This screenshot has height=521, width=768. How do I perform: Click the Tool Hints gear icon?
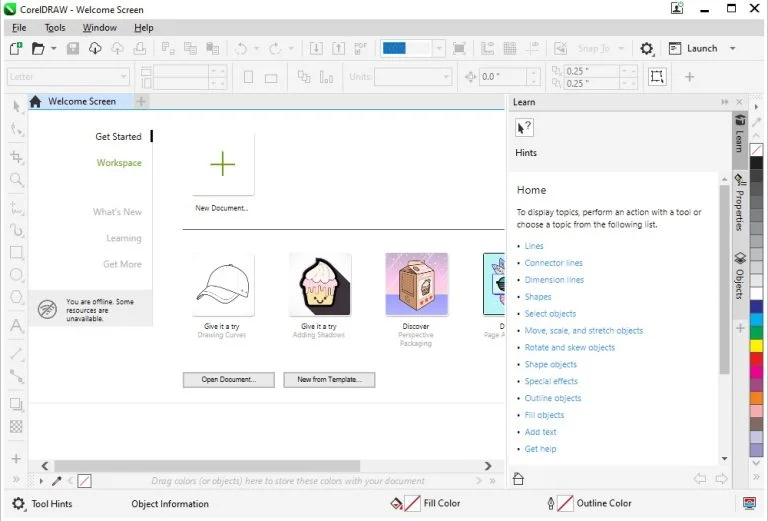(x=18, y=504)
